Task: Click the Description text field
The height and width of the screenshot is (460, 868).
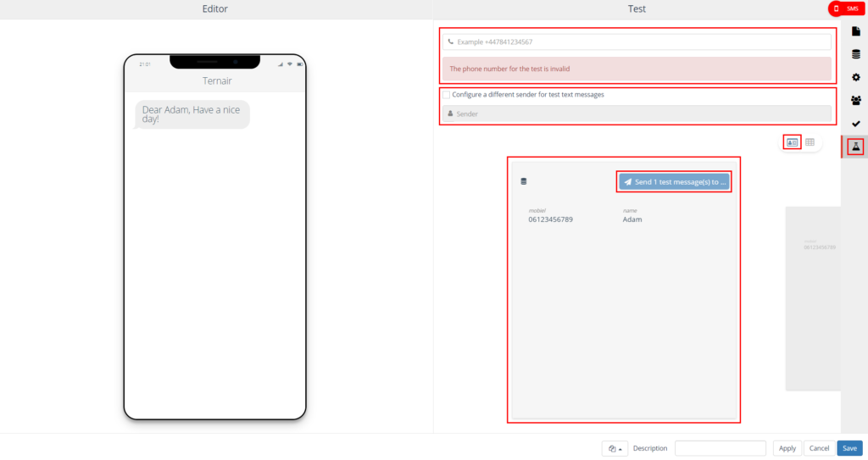Action: pos(721,448)
